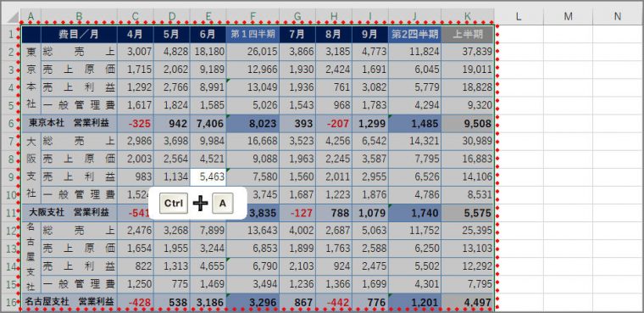The image size is (644, 313).
Task: Click the 7月 column header cell
Action: point(297,35)
